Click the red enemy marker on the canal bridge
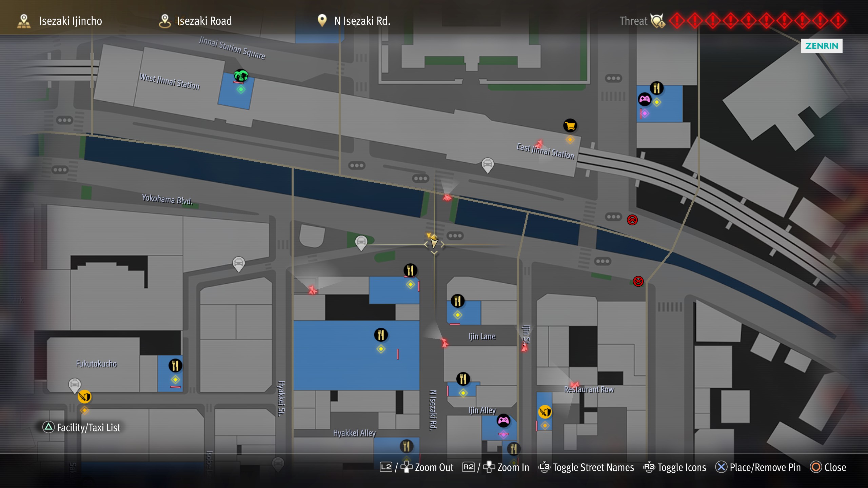 point(447,198)
